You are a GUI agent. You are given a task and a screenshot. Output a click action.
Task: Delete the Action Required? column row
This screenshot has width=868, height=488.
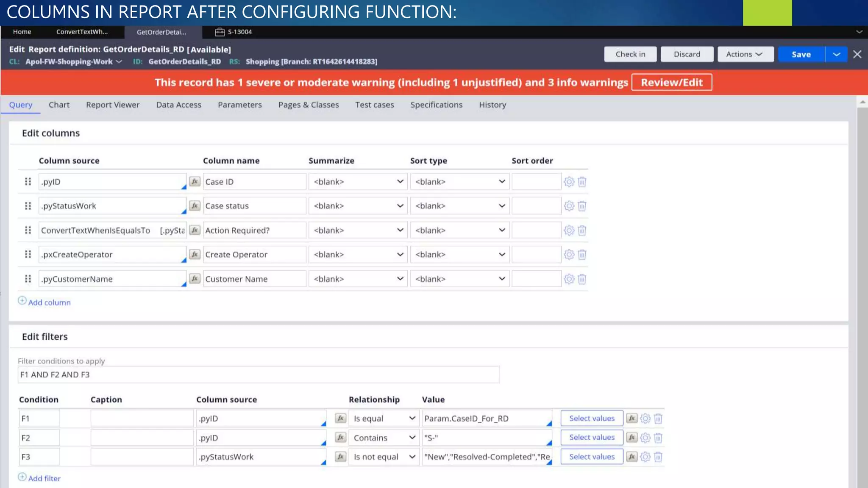tap(582, 230)
